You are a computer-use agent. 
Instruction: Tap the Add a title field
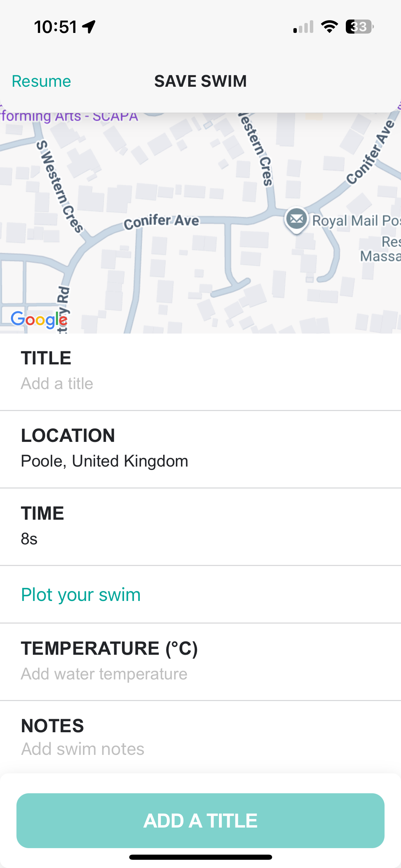tap(57, 383)
